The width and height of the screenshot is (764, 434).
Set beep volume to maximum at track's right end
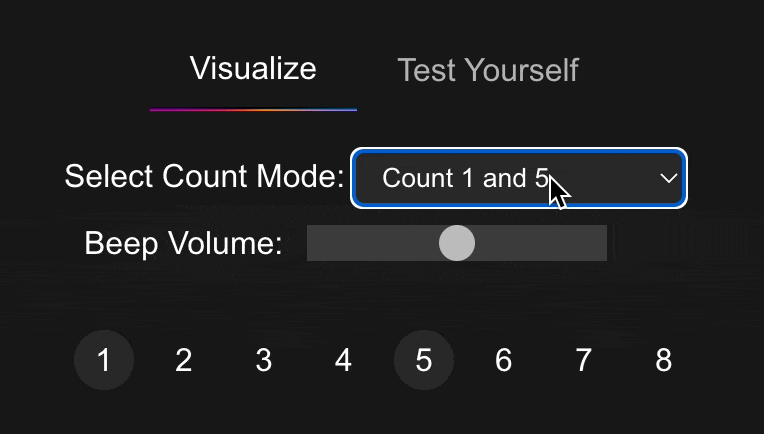602,243
